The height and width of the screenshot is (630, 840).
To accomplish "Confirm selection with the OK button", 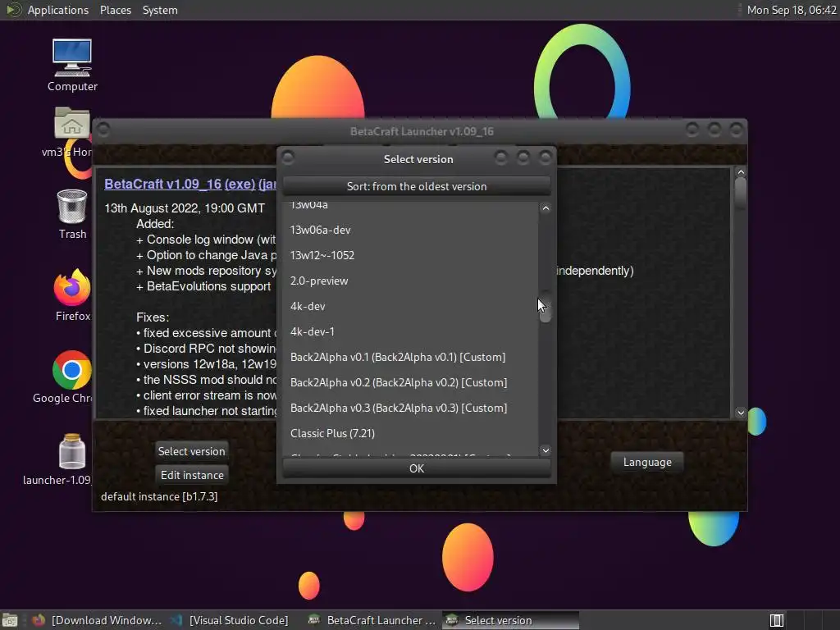I will 416,468.
